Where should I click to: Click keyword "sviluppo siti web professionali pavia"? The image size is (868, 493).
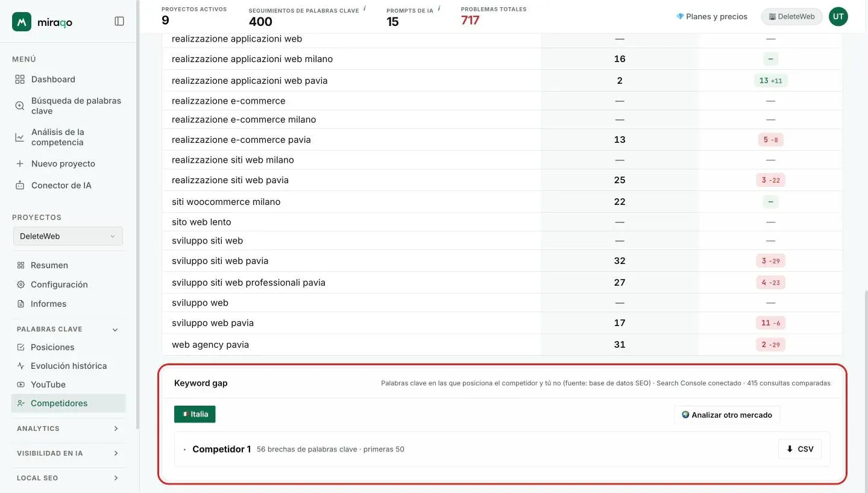click(x=248, y=283)
